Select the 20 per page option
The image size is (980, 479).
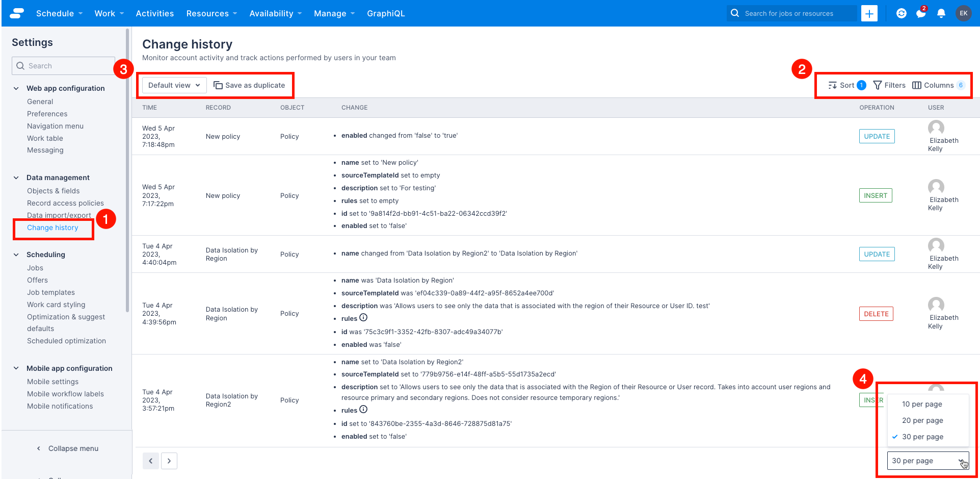coord(921,420)
